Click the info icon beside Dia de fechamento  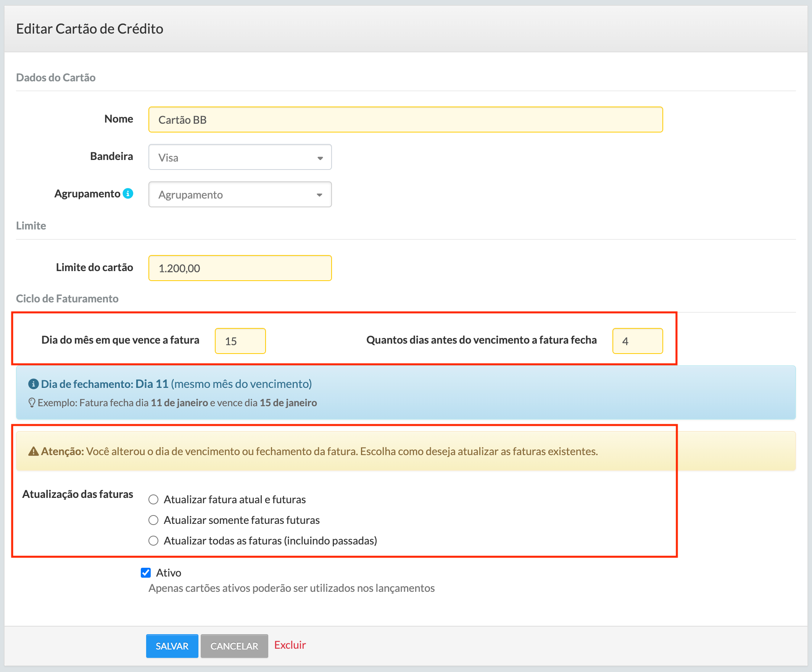(33, 384)
